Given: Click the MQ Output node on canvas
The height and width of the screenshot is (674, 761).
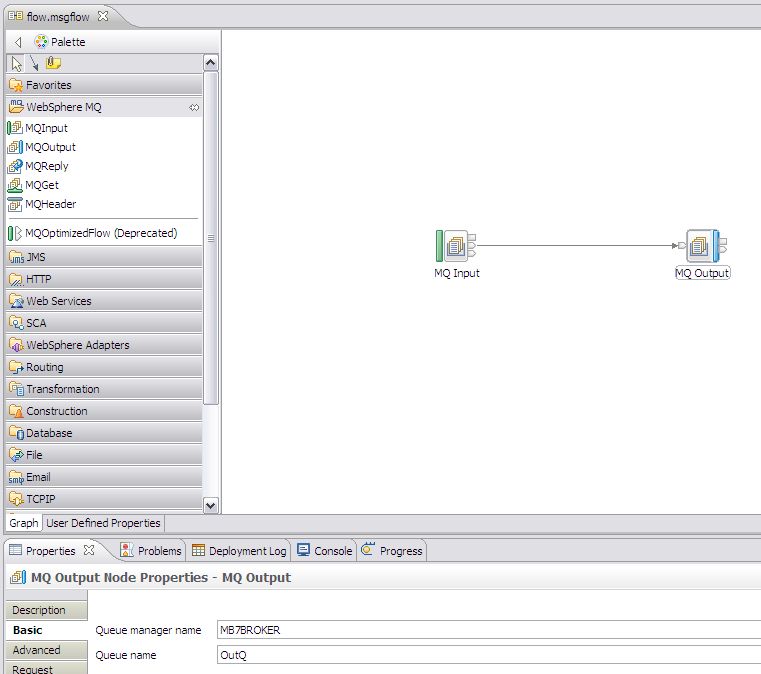Looking at the screenshot, I should tap(702, 246).
